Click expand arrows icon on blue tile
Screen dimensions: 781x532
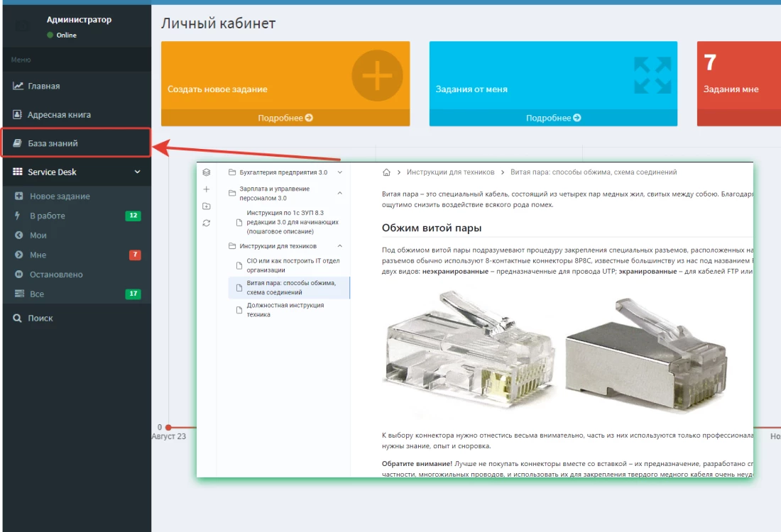[x=652, y=75]
